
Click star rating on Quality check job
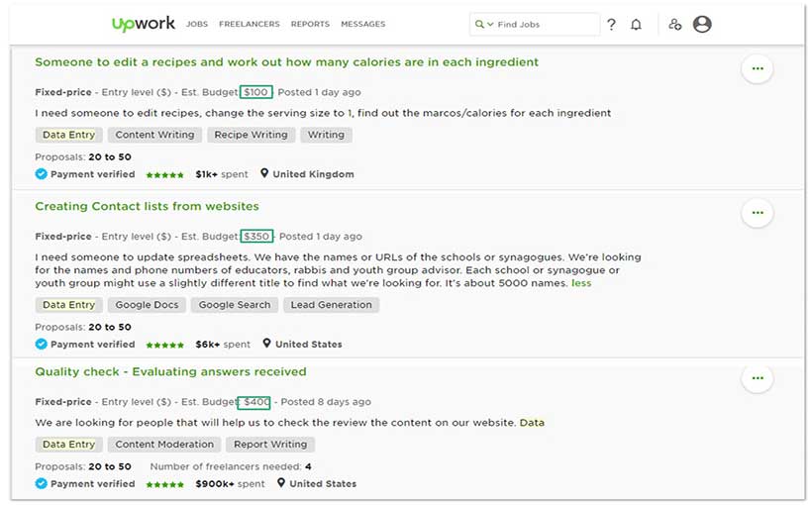(x=164, y=485)
